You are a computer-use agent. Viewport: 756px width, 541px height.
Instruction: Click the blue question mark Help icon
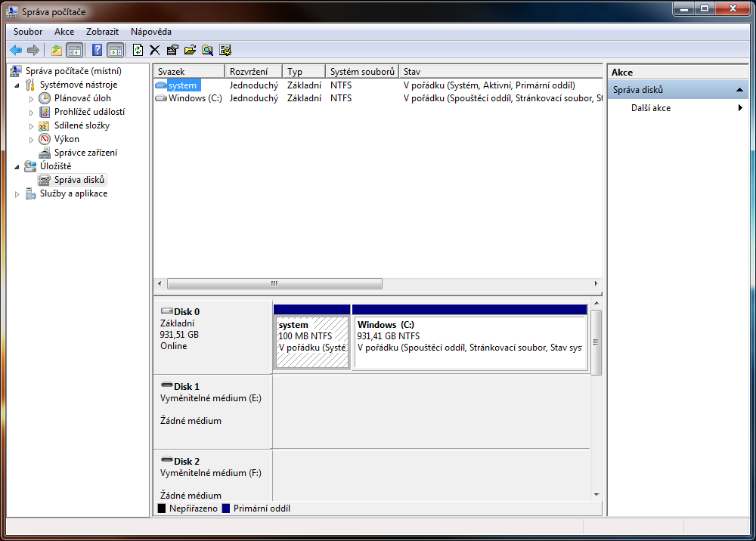coord(97,51)
